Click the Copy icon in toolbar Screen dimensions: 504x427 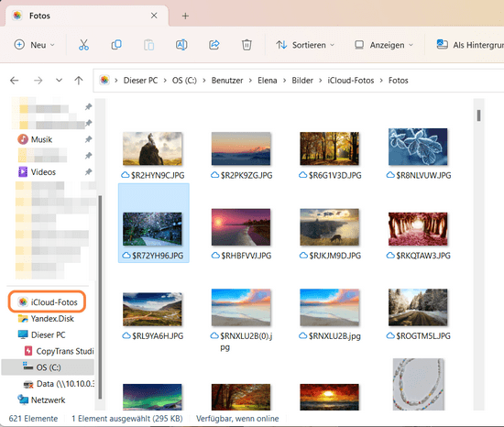pos(116,45)
